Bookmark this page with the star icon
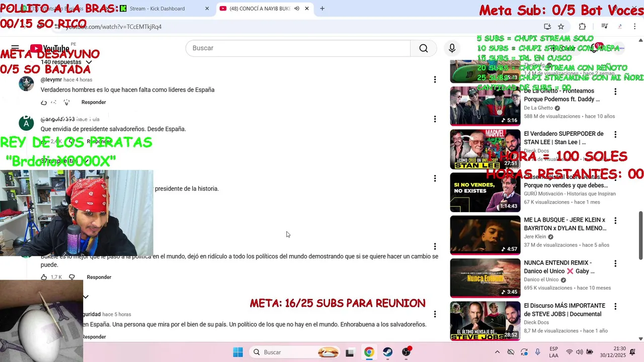The image size is (644, 362). [561, 27]
